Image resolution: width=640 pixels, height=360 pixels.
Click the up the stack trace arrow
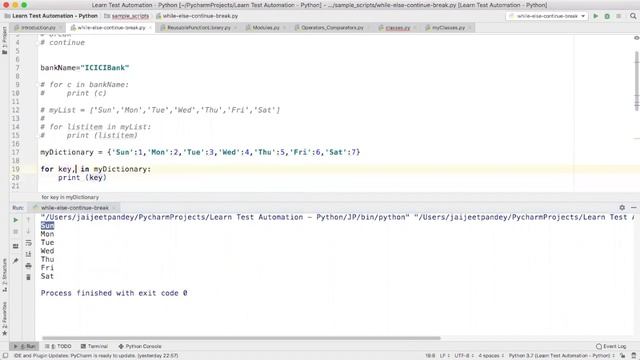pyautogui.click(x=28, y=220)
